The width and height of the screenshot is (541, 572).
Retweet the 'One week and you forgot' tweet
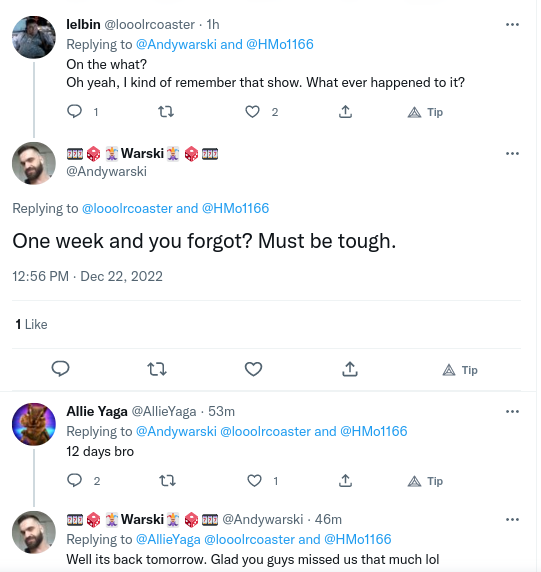point(157,369)
